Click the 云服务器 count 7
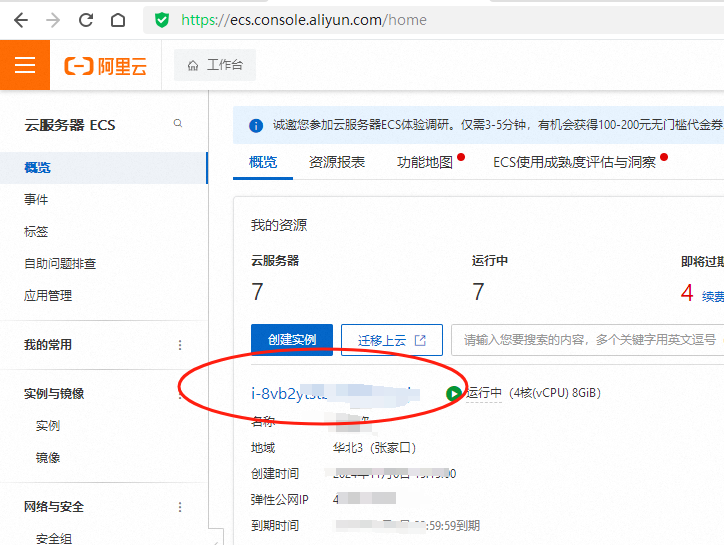Viewport: 724px width, 545px height. (258, 292)
